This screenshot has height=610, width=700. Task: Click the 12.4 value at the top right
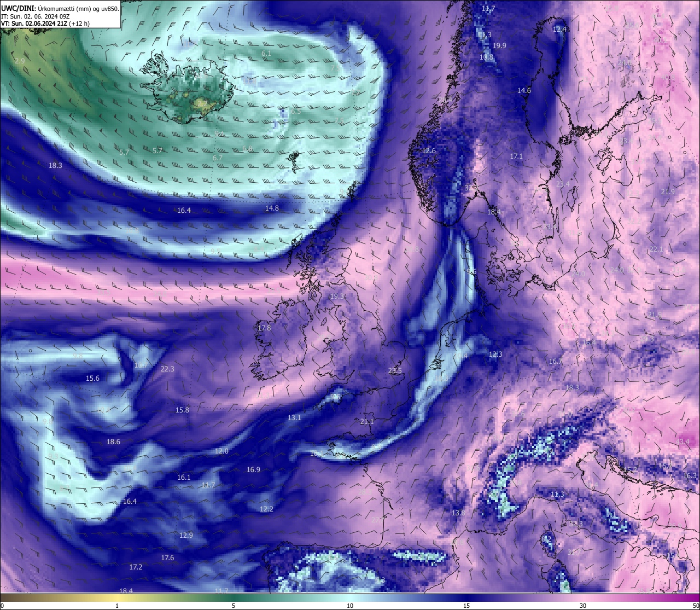[x=559, y=30]
